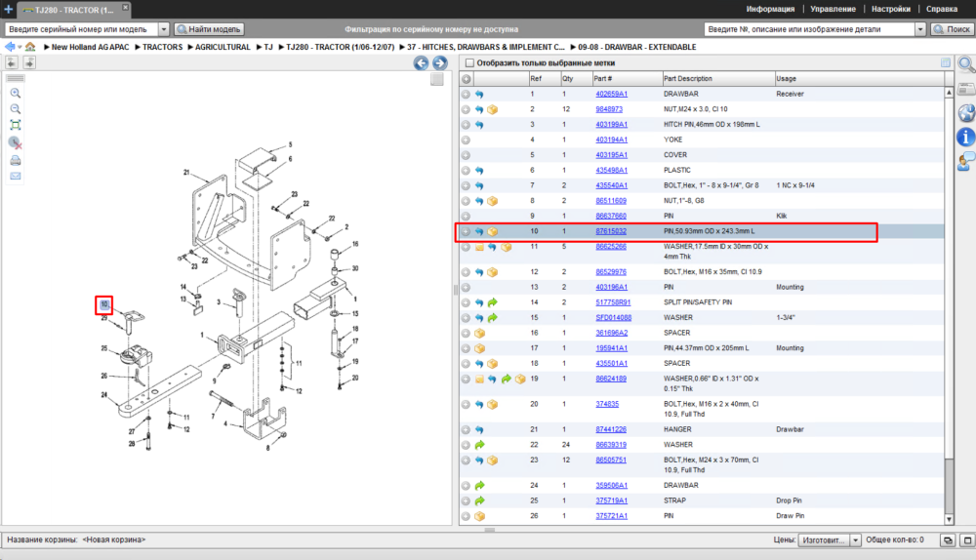The height and width of the screenshot is (560, 976).
Task: Open Справка menu
Action: pos(942,9)
